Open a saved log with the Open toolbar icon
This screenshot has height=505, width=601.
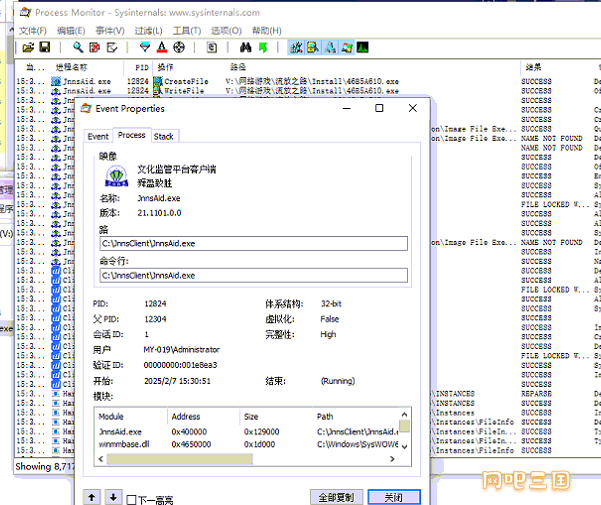[x=28, y=48]
